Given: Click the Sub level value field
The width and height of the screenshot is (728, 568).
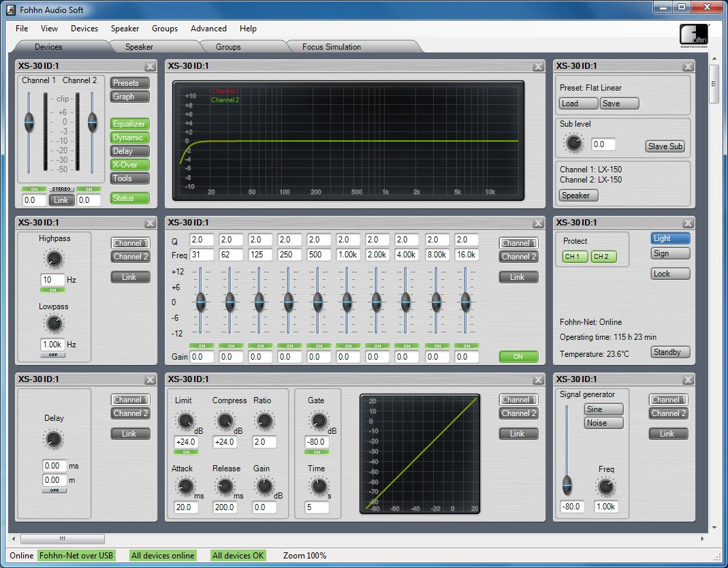Looking at the screenshot, I should 603,144.
